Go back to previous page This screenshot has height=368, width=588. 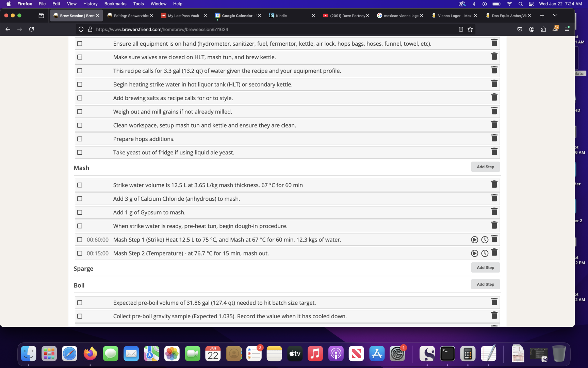coord(8,29)
